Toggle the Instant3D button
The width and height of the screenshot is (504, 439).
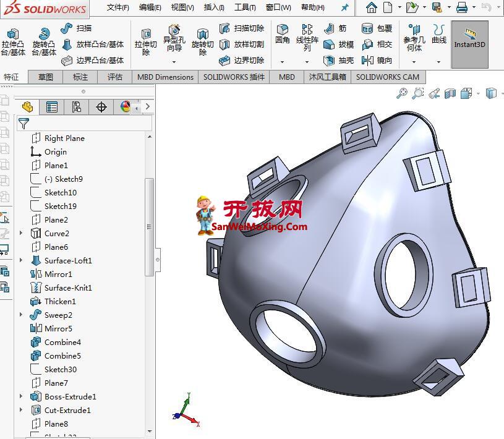coord(469,44)
